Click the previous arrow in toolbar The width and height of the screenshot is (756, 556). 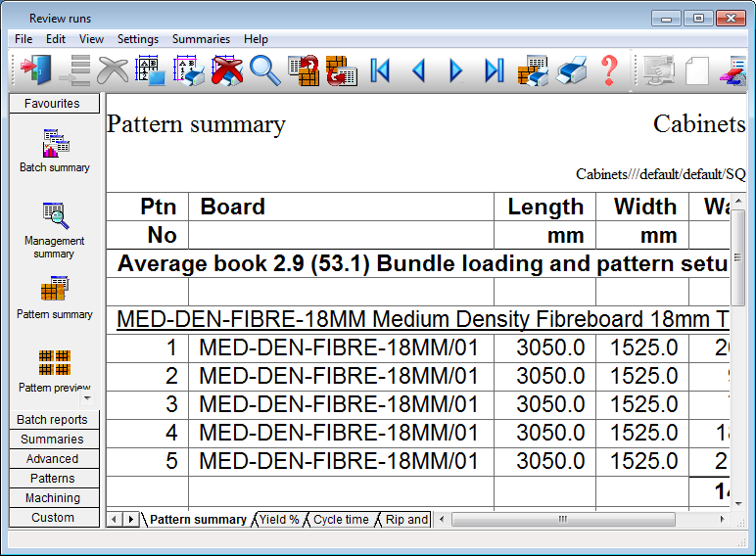418,69
